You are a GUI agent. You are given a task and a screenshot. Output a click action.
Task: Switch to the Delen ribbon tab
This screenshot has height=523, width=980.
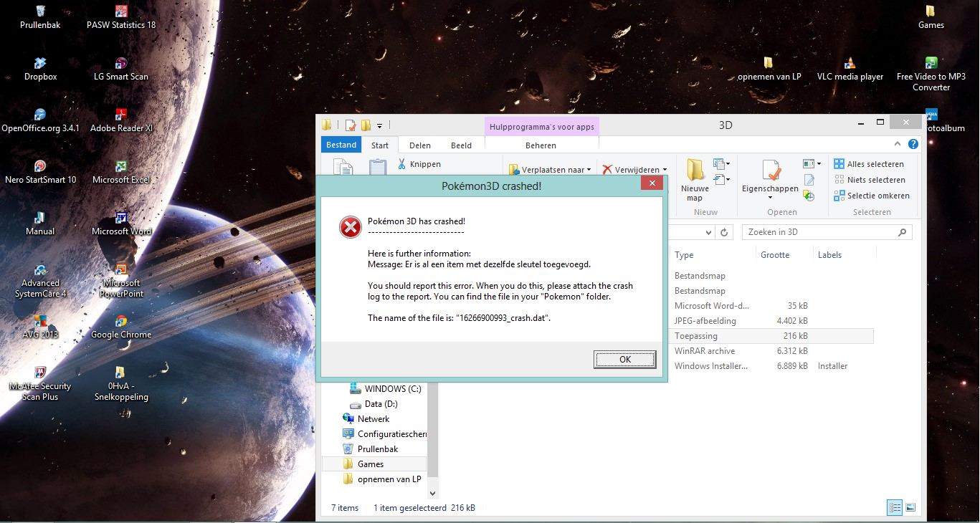[420, 145]
